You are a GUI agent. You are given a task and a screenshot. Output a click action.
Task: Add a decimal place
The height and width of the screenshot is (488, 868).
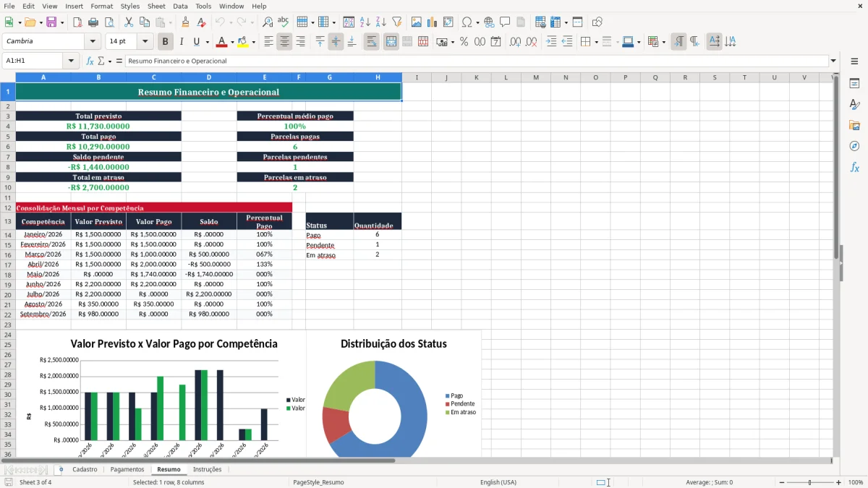[515, 42]
